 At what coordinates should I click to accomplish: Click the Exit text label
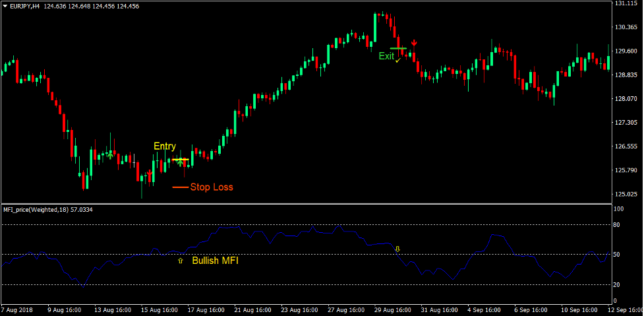(x=386, y=57)
